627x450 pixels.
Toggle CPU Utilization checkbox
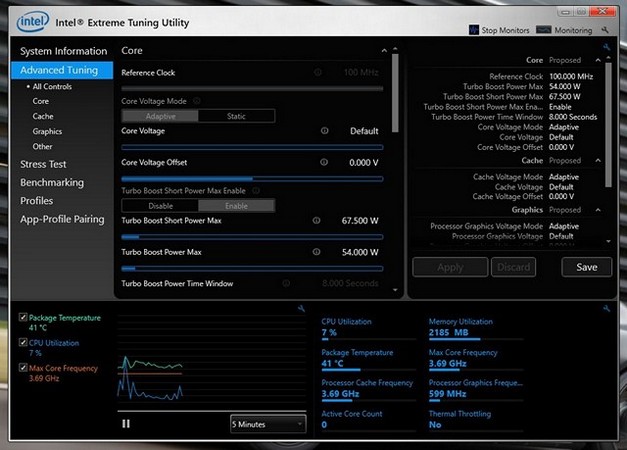[x=23, y=343]
